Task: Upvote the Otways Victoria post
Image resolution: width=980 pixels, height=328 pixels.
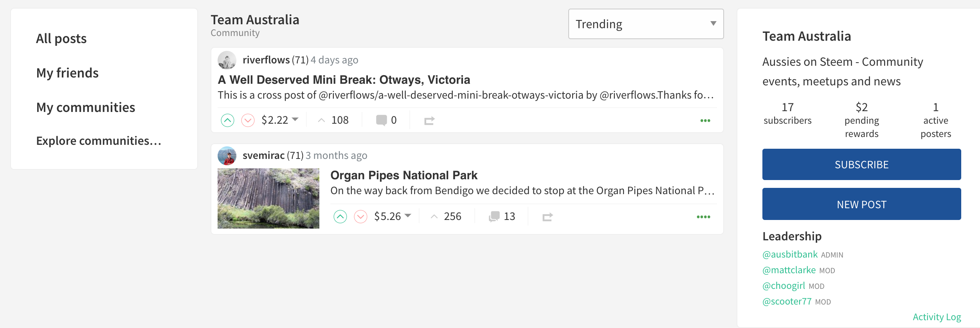Action: point(227,120)
